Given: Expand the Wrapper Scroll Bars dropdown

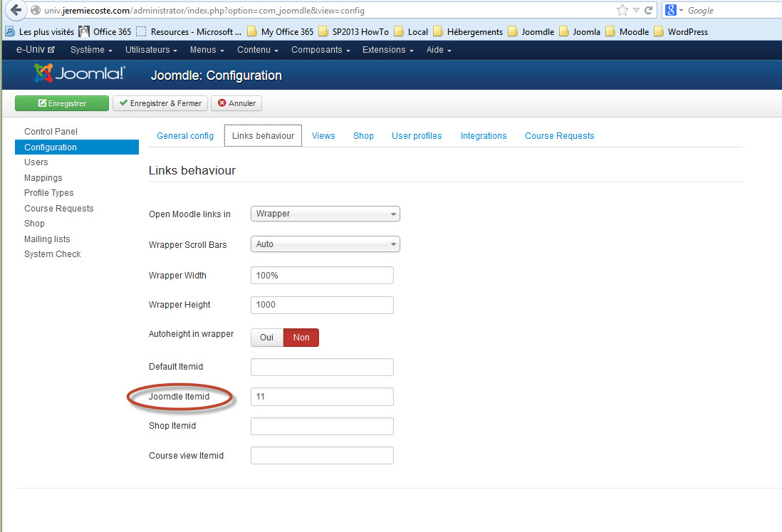Looking at the screenshot, I should (325, 244).
